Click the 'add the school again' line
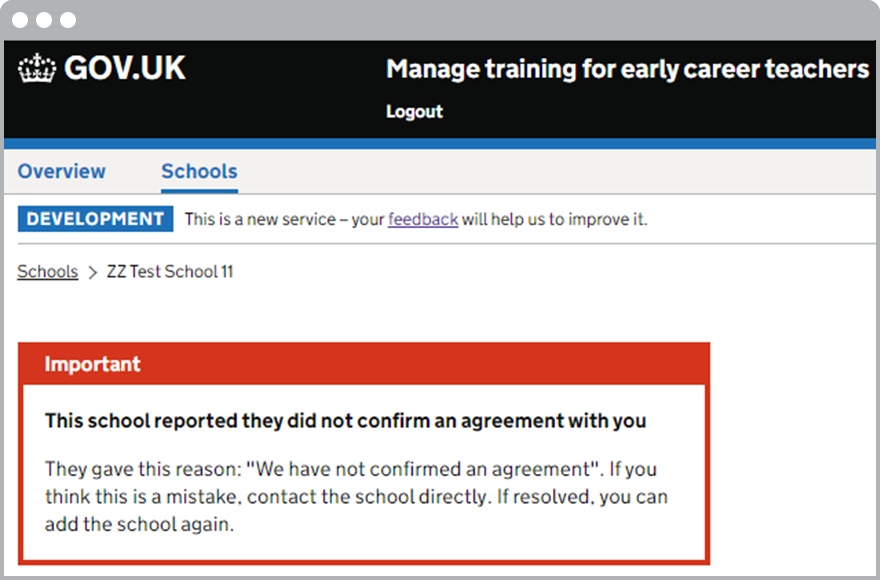 (x=139, y=524)
